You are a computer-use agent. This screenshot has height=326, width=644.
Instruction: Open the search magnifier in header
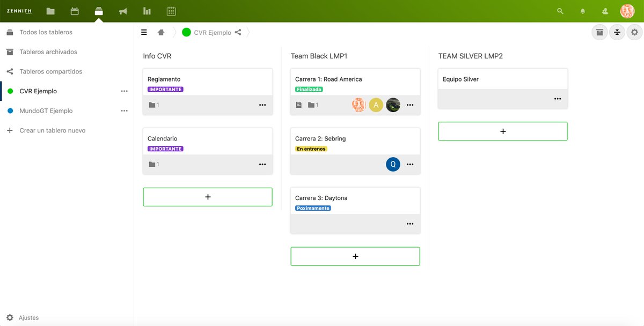(x=560, y=11)
